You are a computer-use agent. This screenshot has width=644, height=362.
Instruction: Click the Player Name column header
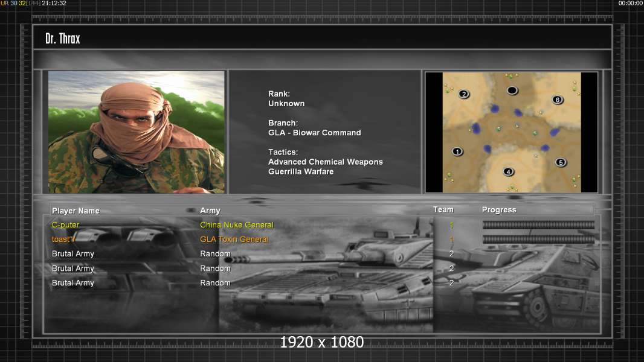(x=76, y=211)
